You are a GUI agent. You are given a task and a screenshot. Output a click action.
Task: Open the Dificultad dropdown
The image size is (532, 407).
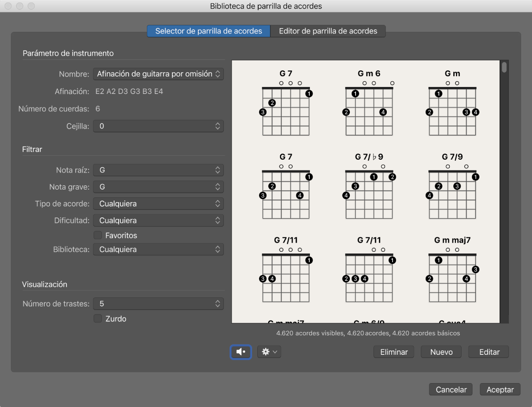159,220
